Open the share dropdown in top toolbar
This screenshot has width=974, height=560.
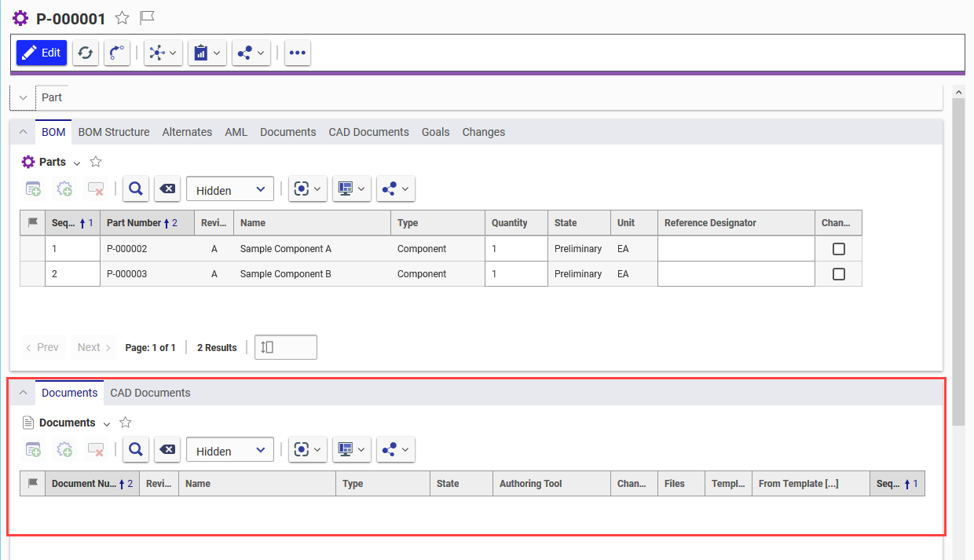tap(251, 53)
